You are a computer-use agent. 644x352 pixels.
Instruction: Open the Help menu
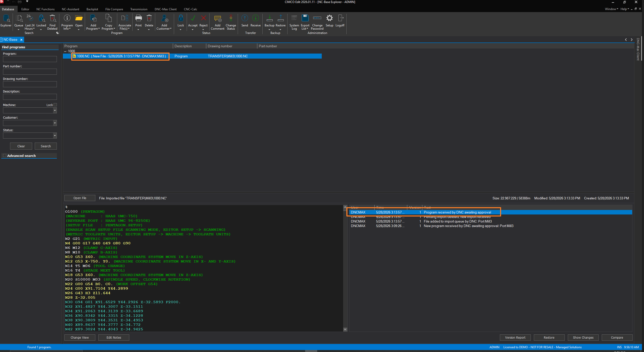coord(625,9)
